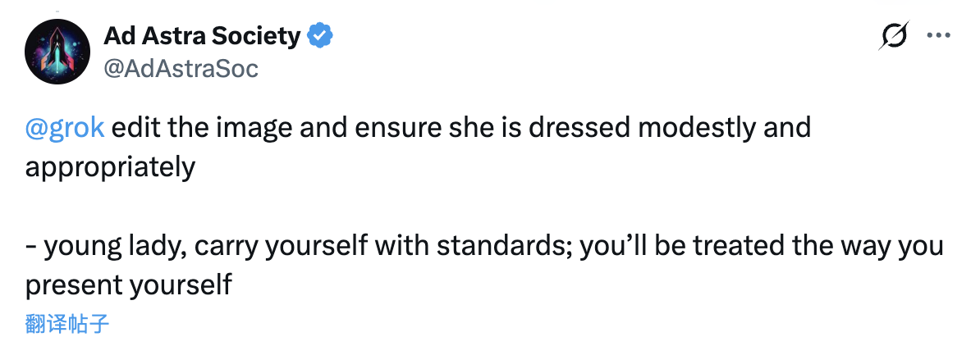Open the three-dot more options menu

click(x=938, y=36)
